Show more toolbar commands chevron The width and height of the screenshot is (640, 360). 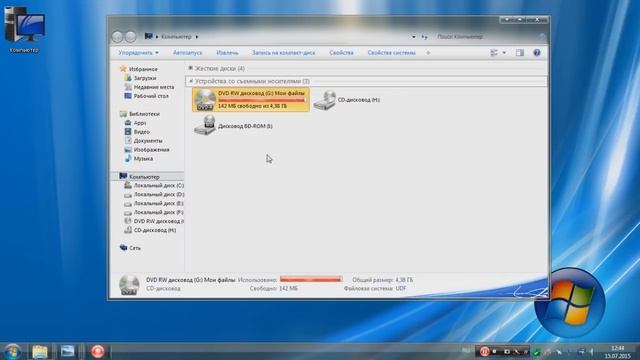click(x=428, y=53)
